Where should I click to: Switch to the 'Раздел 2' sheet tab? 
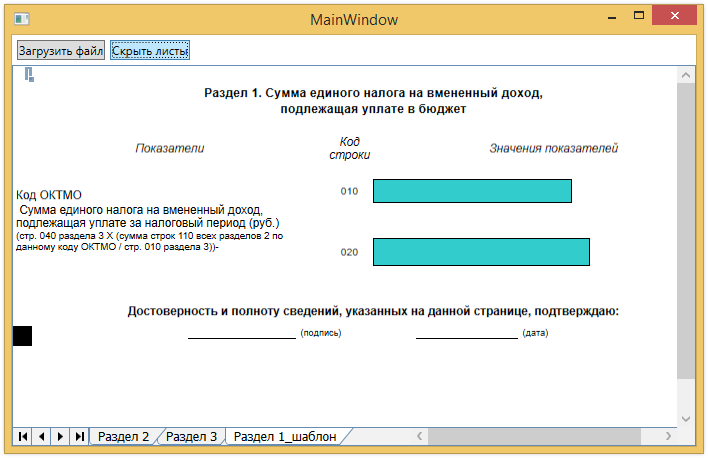click(123, 436)
